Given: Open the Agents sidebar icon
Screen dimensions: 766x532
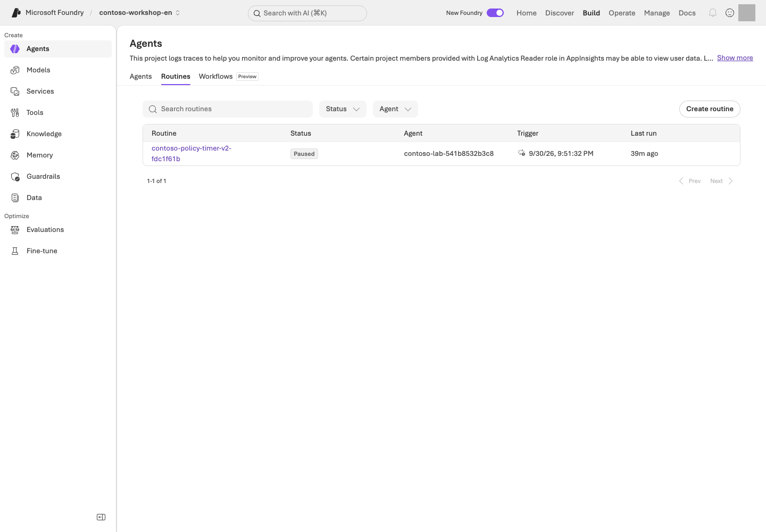Looking at the screenshot, I should click(15, 49).
